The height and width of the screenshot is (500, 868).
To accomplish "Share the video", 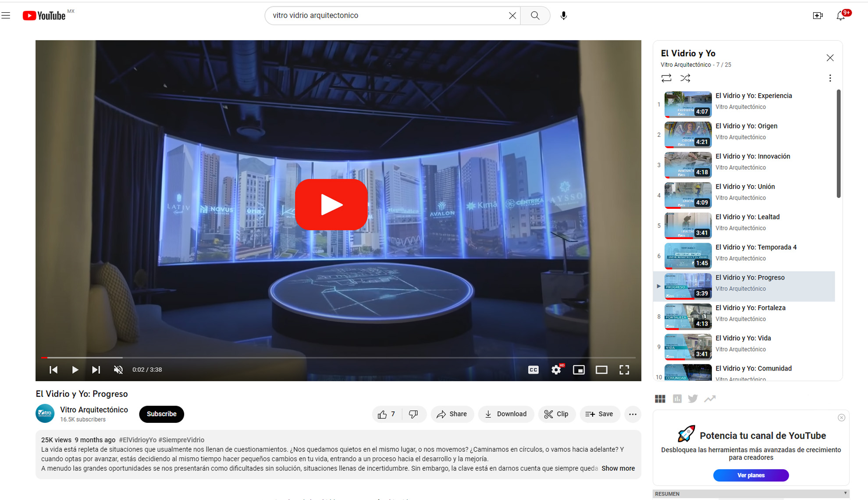I will 452,414.
